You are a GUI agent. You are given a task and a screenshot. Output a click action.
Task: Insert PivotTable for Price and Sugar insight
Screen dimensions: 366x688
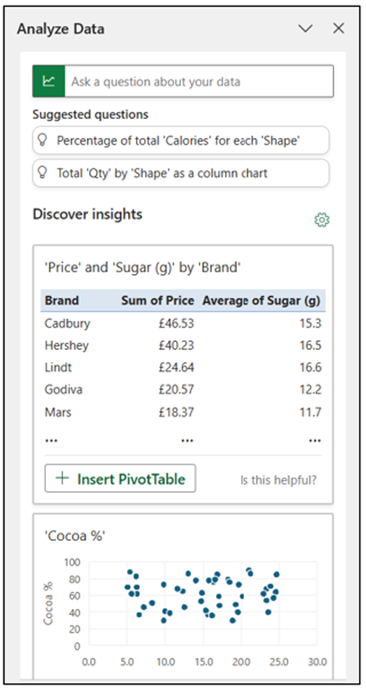[120, 478]
